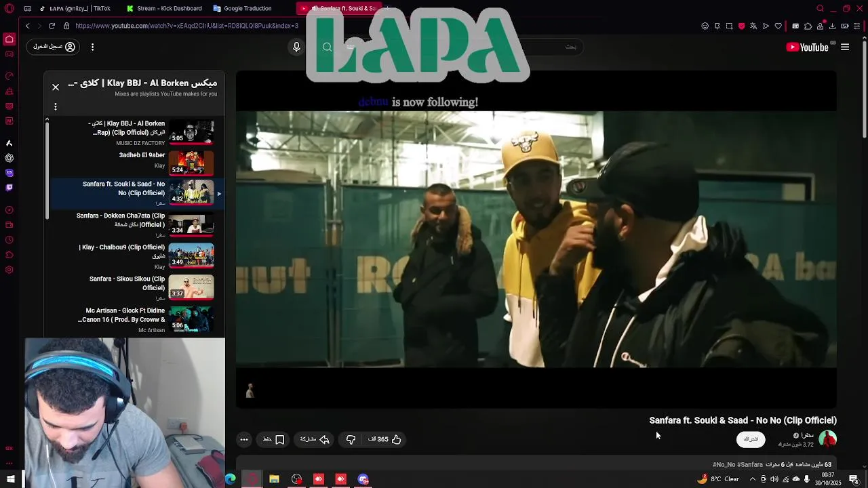This screenshot has width=868, height=488.
Task: Click the sign-in button with avatar icon
Action: coord(54,47)
